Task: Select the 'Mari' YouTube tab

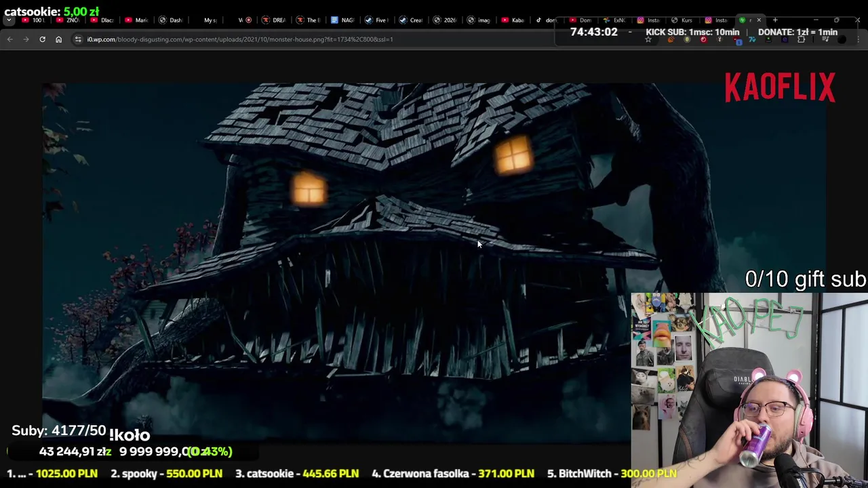Action: (x=136, y=20)
